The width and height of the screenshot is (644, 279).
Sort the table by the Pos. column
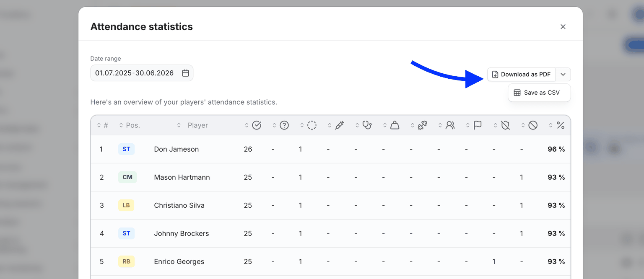(x=130, y=125)
